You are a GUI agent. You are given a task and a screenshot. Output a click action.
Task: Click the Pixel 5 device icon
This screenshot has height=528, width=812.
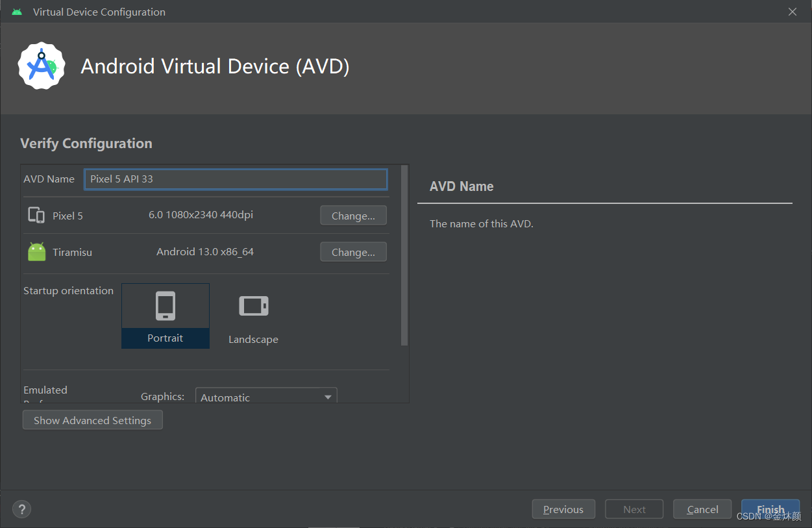tap(36, 215)
